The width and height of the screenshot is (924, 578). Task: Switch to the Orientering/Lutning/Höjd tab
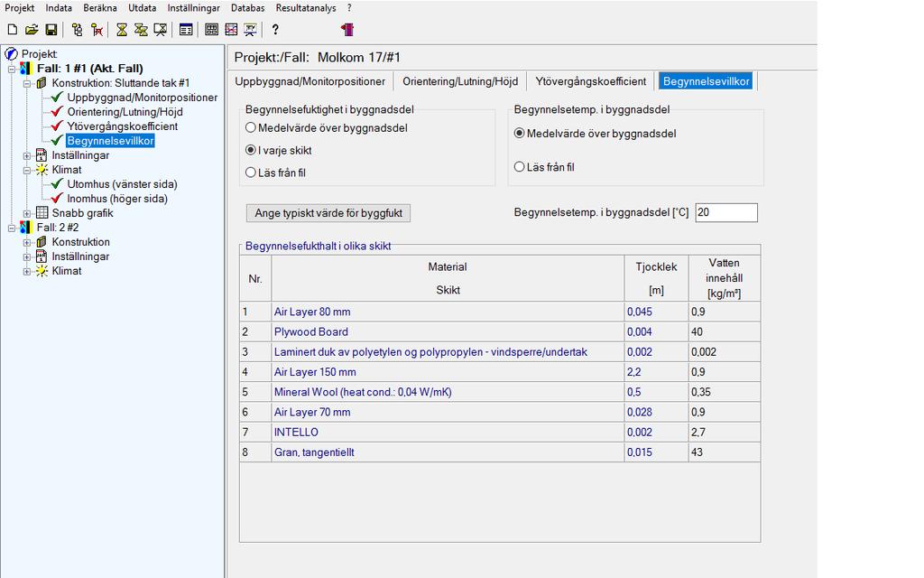[460, 81]
